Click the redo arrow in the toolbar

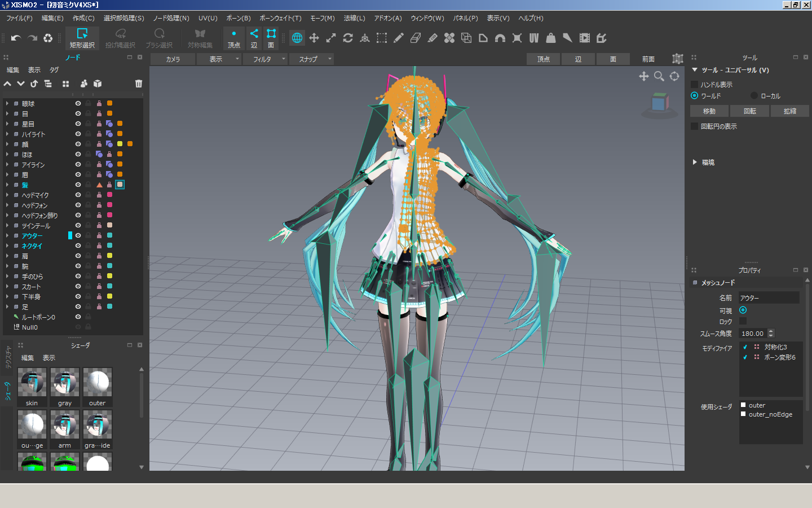pyautogui.click(x=32, y=38)
